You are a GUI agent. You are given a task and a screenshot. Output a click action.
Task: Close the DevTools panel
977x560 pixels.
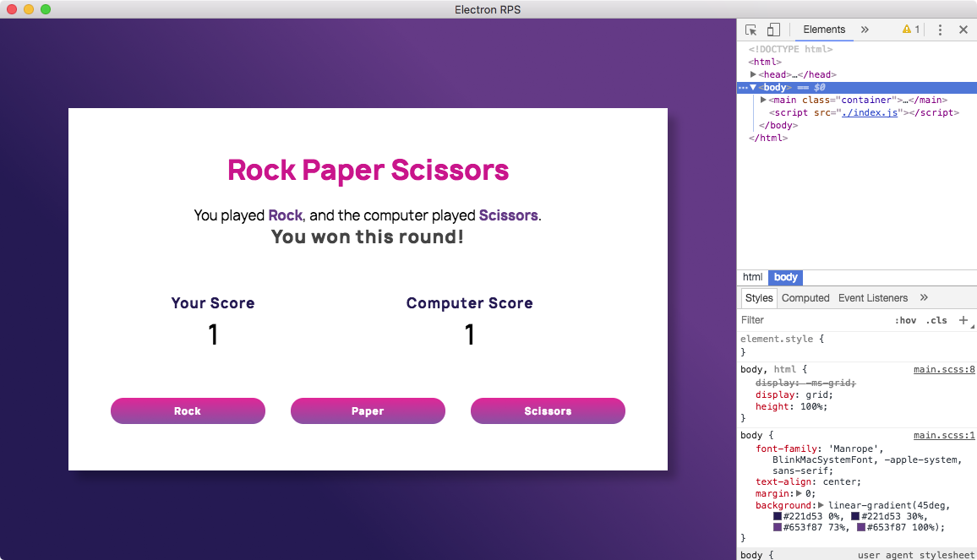(963, 30)
